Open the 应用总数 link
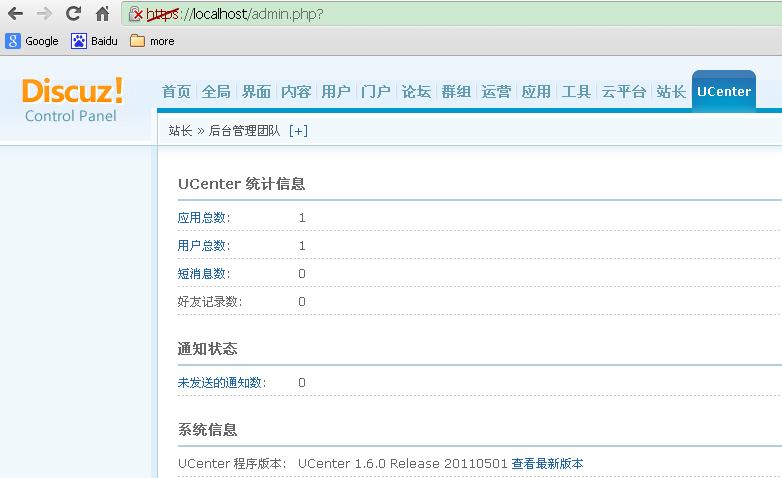The width and height of the screenshot is (782, 478). 203,218
